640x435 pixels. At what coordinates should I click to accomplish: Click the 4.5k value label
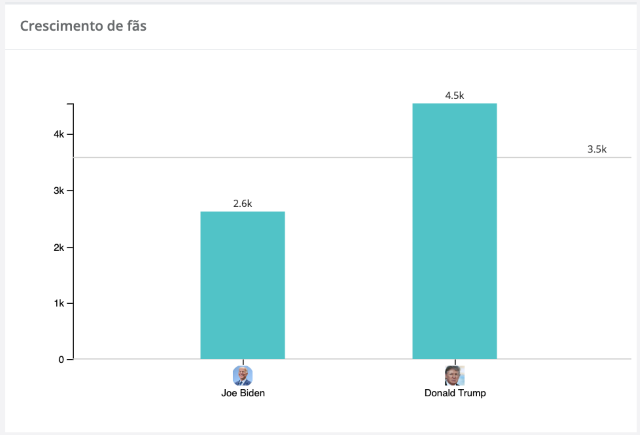click(x=454, y=95)
